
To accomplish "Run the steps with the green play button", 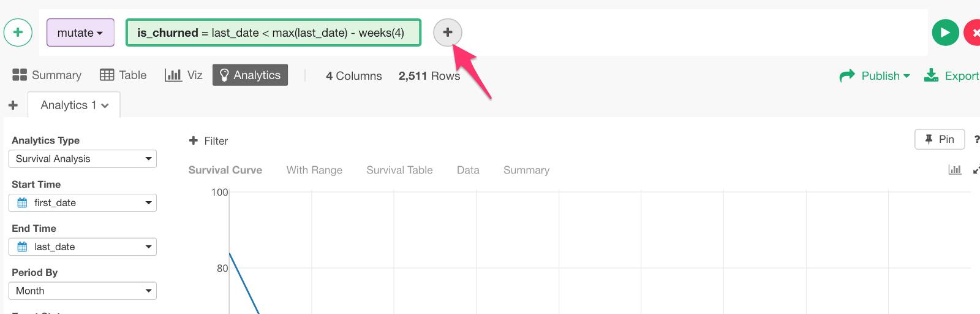I will 945,33.
